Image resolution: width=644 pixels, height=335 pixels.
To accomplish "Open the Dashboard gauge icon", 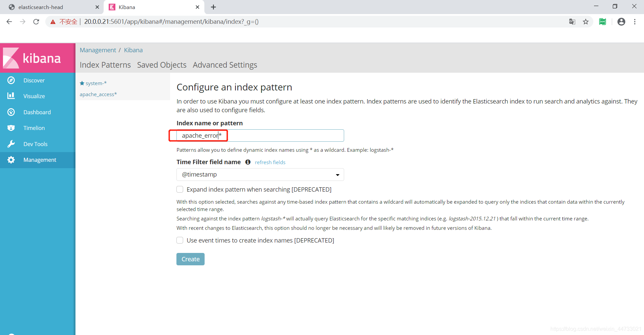I will click(11, 112).
